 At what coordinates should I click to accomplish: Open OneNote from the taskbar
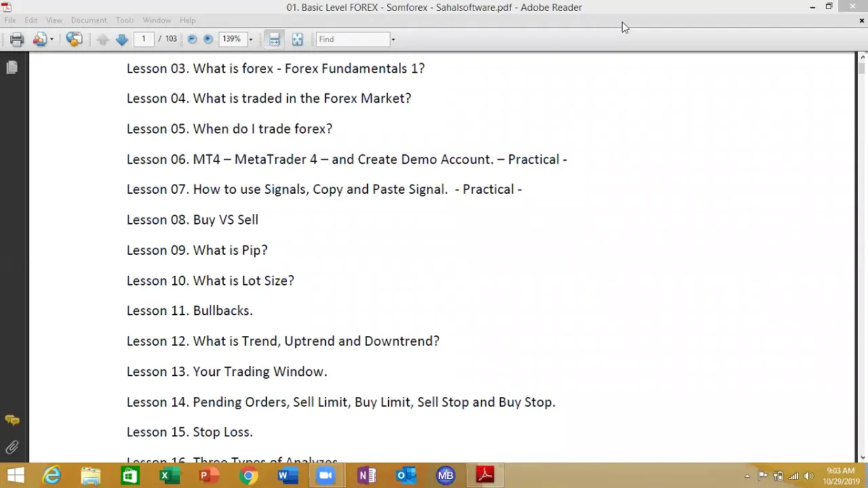point(366,476)
